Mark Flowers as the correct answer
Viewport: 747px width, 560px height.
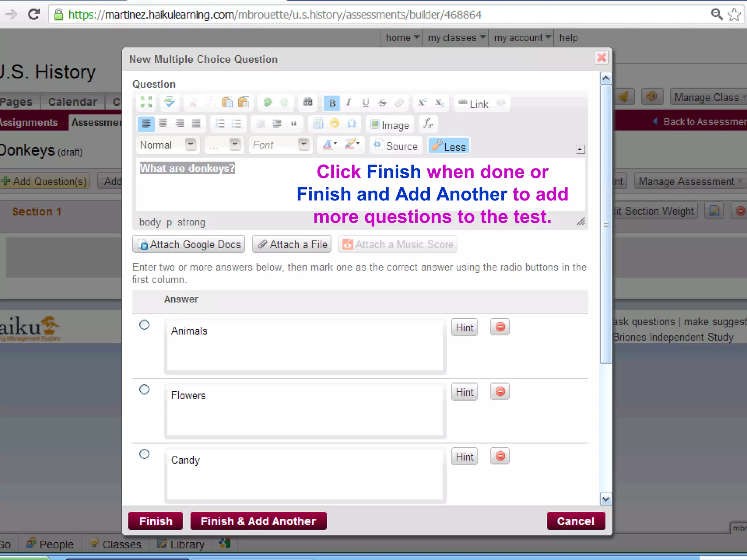pyautogui.click(x=144, y=389)
